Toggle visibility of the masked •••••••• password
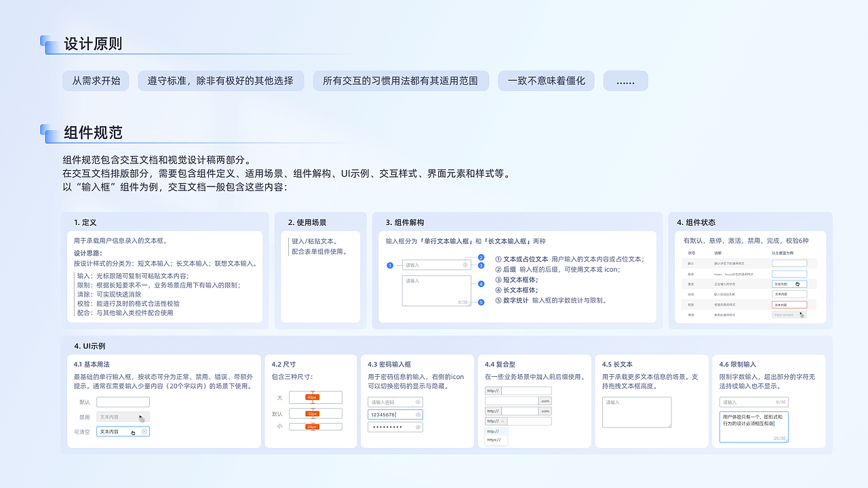 coord(418,427)
